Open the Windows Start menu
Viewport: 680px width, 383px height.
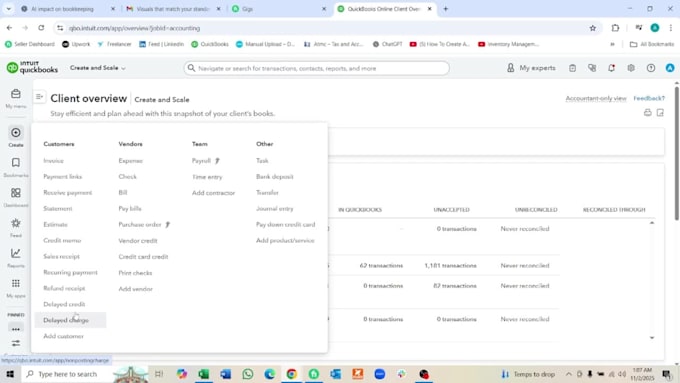10,374
